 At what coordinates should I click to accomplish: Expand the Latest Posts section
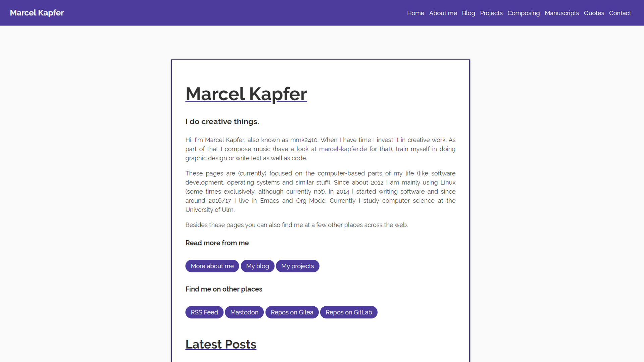(x=221, y=344)
